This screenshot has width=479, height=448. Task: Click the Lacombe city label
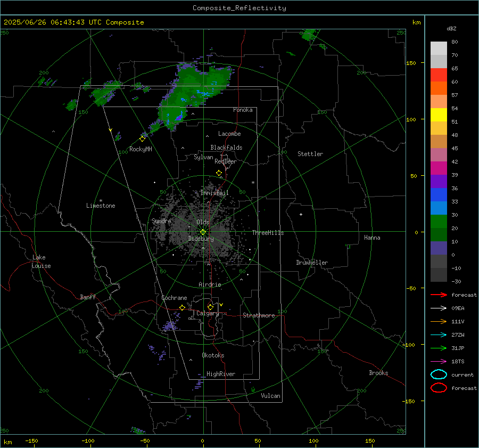(229, 134)
